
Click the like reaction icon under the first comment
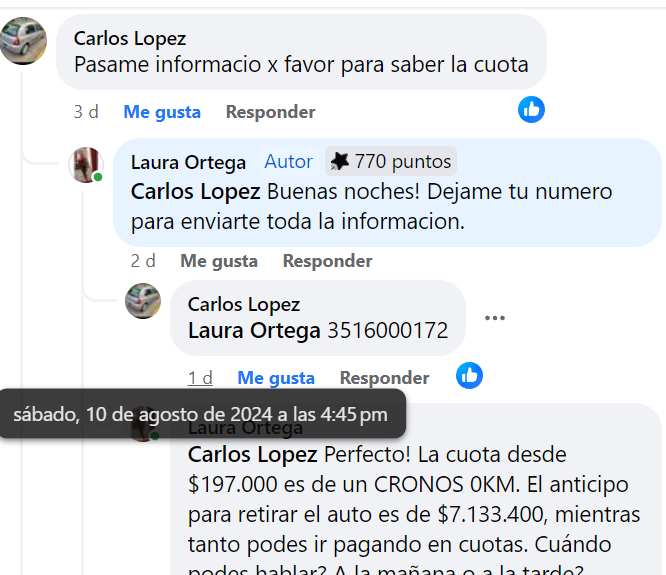[531, 110]
